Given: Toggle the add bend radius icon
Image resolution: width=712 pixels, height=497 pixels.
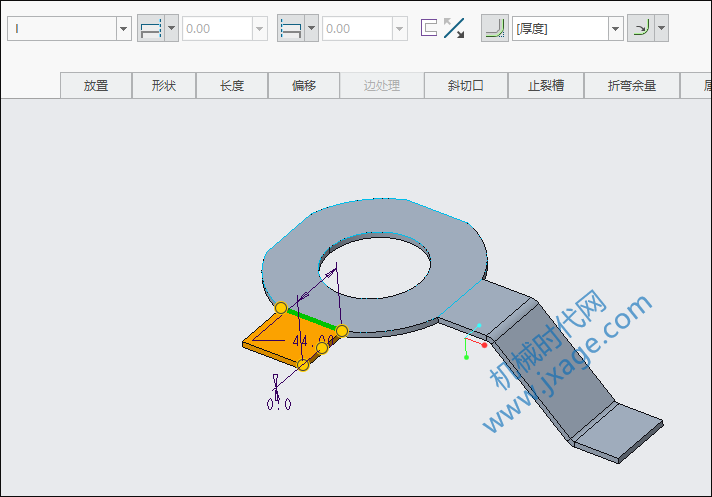Looking at the screenshot, I should click(x=495, y=28).
